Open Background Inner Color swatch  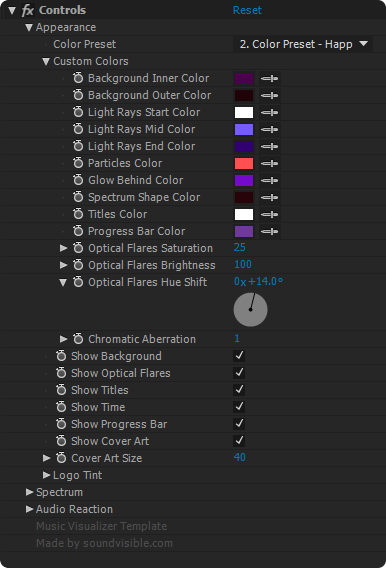tap(244, 78)
